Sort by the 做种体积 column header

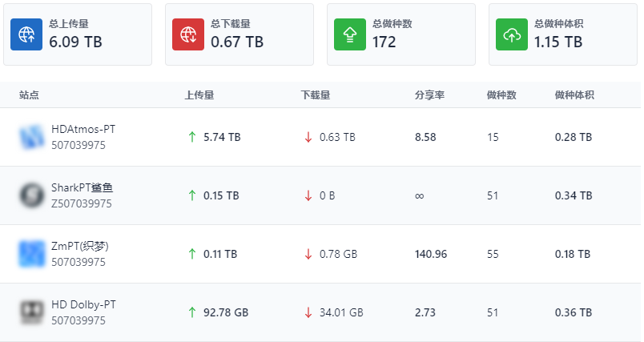click(574, 95)
